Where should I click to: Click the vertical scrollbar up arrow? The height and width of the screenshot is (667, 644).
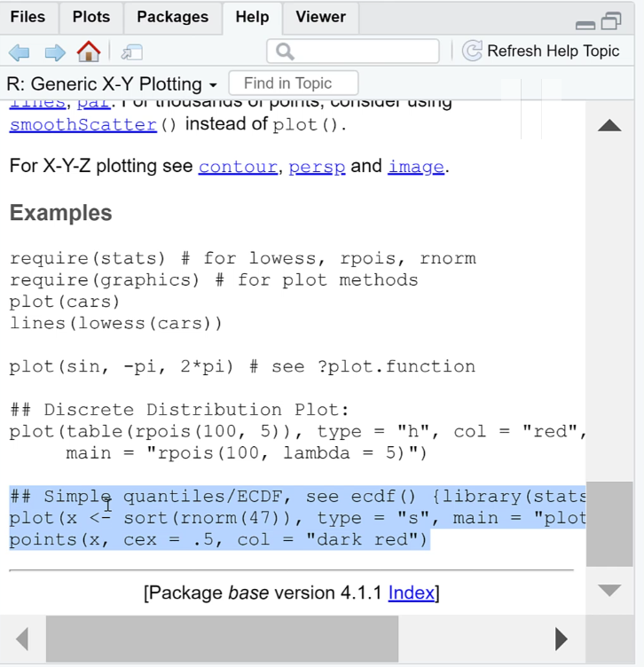click(x=609, y=125)
